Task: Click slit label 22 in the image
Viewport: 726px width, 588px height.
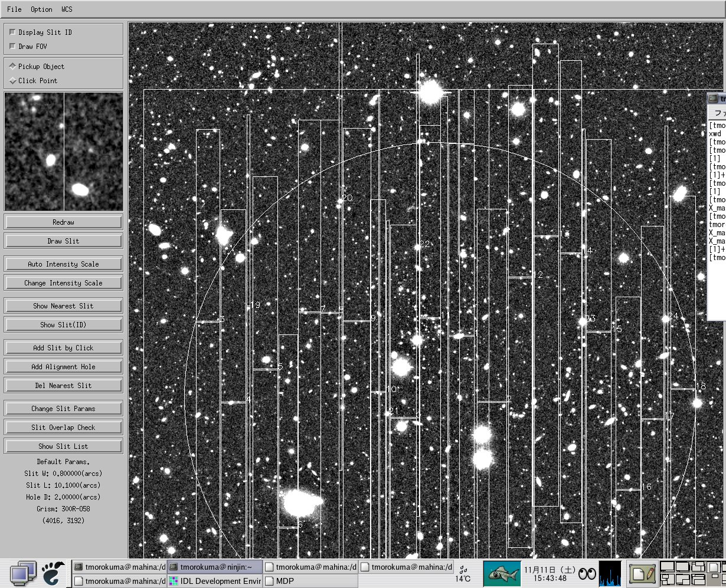Action: 425,244
